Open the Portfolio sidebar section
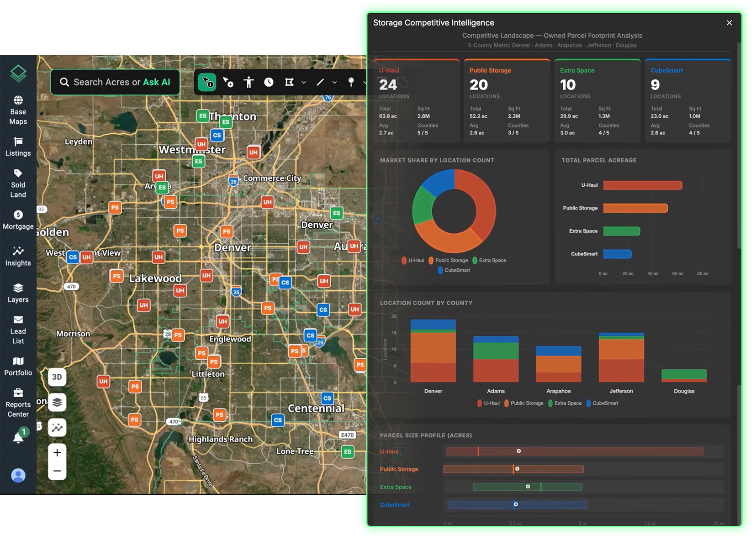The height and width of the screenshot is (550, 756). pyautogui.click(x=18, y=367)
